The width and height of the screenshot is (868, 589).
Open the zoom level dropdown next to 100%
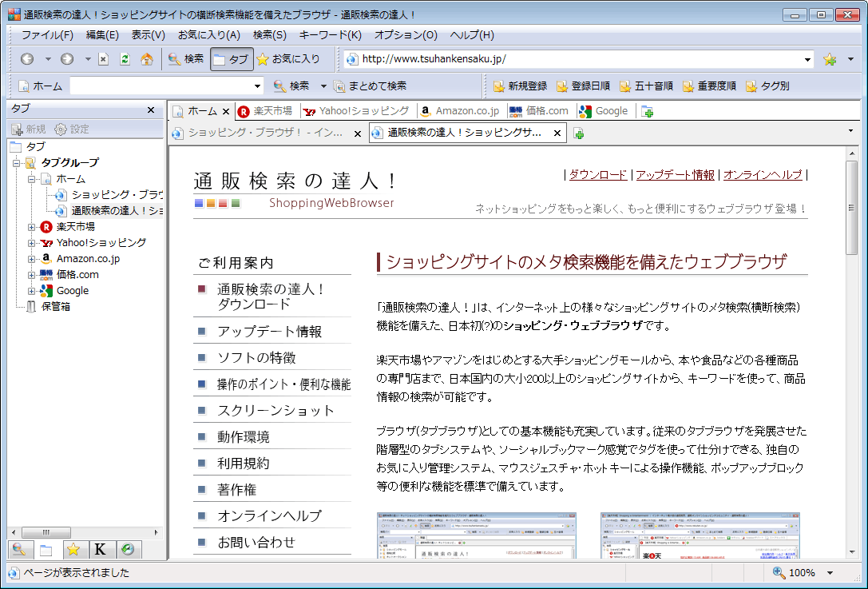tap(830, 573)
